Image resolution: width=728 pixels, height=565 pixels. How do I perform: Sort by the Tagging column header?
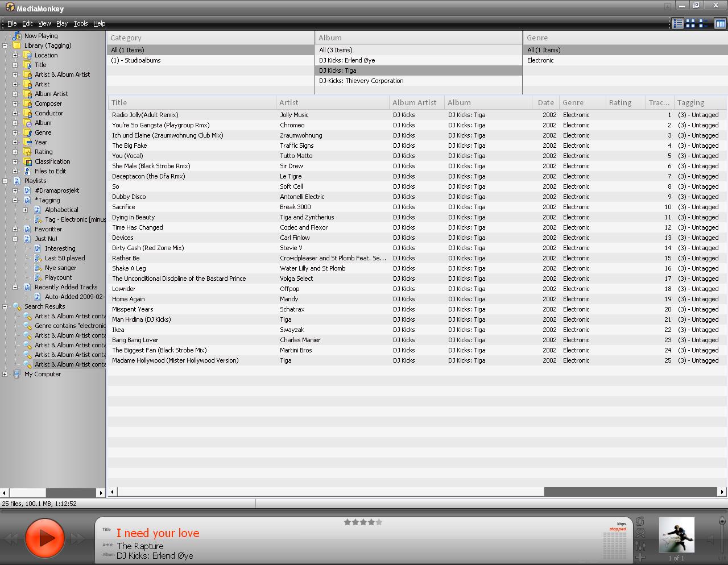[x=700, y=102]
